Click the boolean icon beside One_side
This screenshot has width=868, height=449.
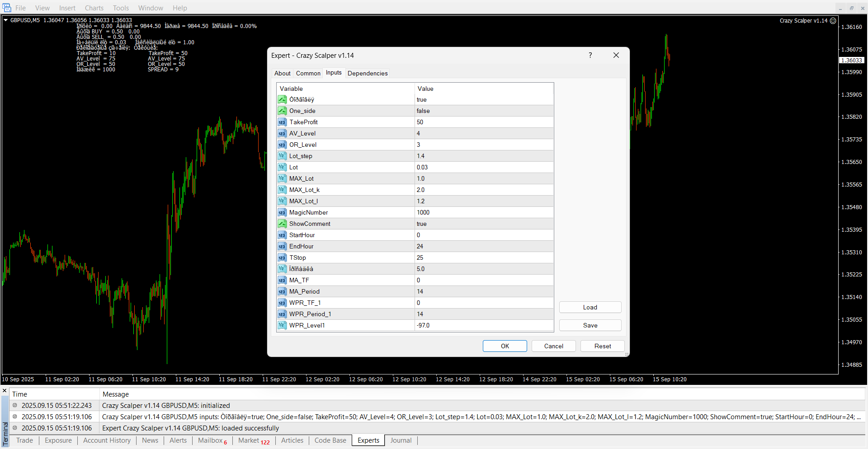click(x=282, y=111)
